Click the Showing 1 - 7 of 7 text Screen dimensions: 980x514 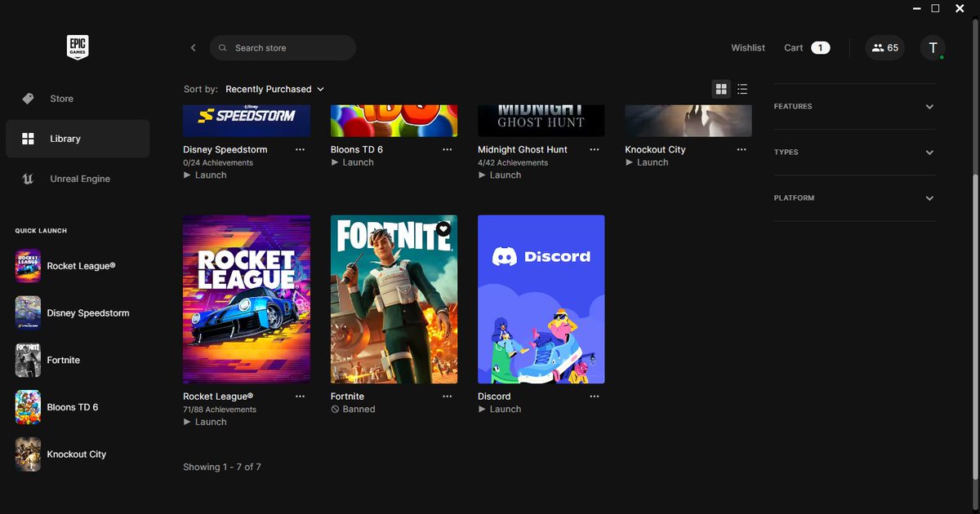[x=222, y=467]
